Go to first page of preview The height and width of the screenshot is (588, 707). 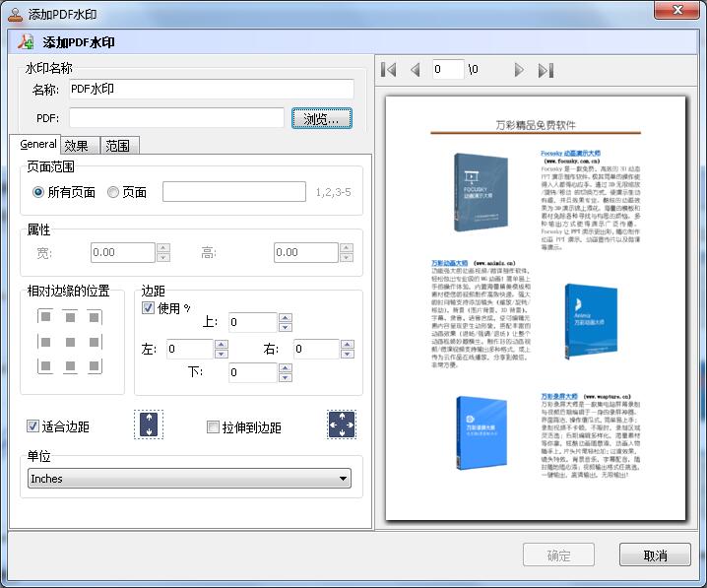pyautogui.click(x=389, y=70)
